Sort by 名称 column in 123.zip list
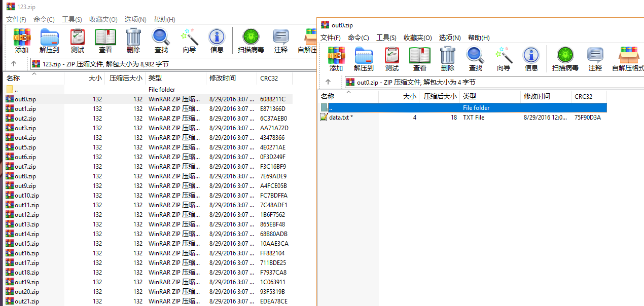The image size is (644, 306). pos(13,78)
